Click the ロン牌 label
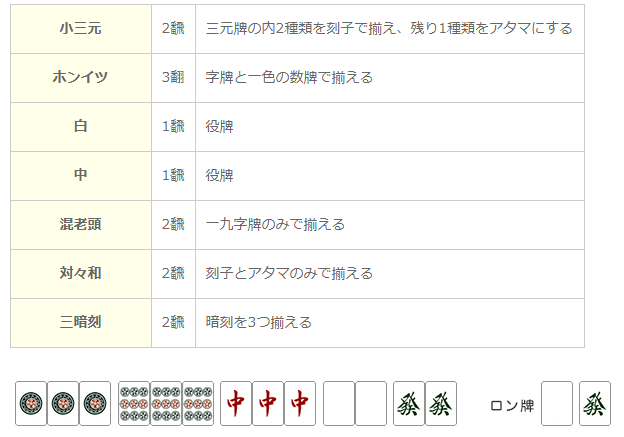 [x=512, y=406]
